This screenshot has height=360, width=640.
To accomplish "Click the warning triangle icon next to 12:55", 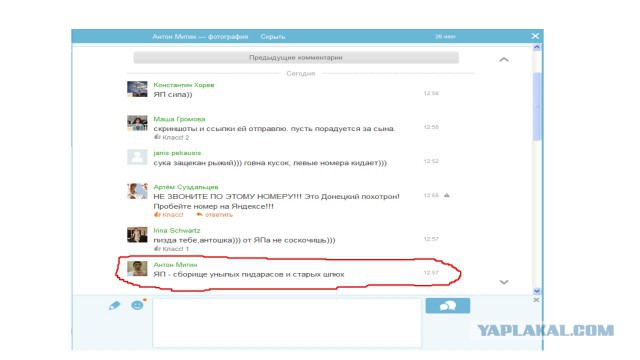I will (447, 196).
